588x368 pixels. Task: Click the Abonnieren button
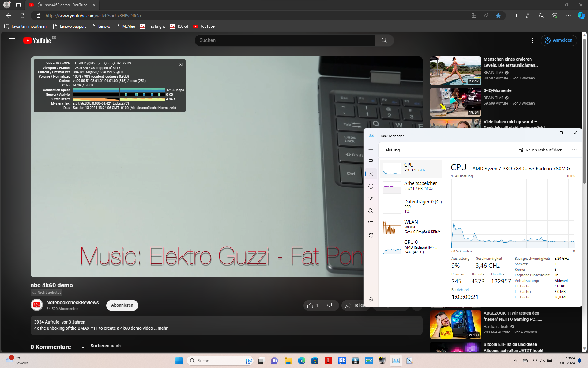click(122, 305)
